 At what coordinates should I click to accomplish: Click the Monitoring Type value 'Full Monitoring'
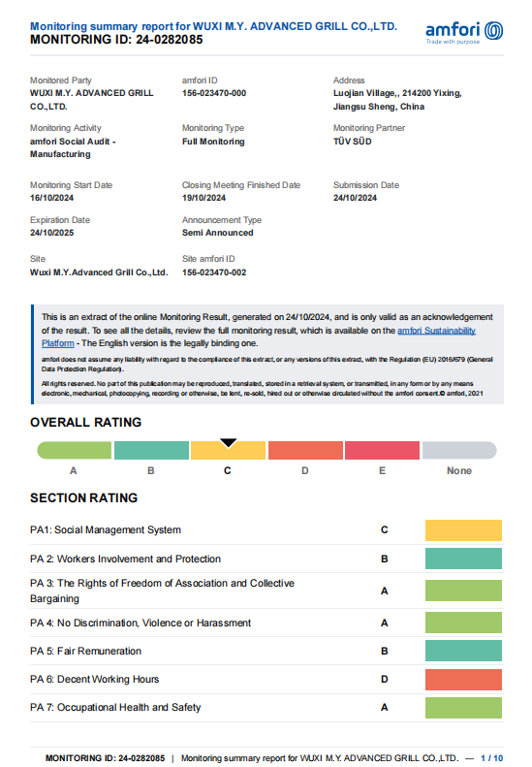point(213,142)
